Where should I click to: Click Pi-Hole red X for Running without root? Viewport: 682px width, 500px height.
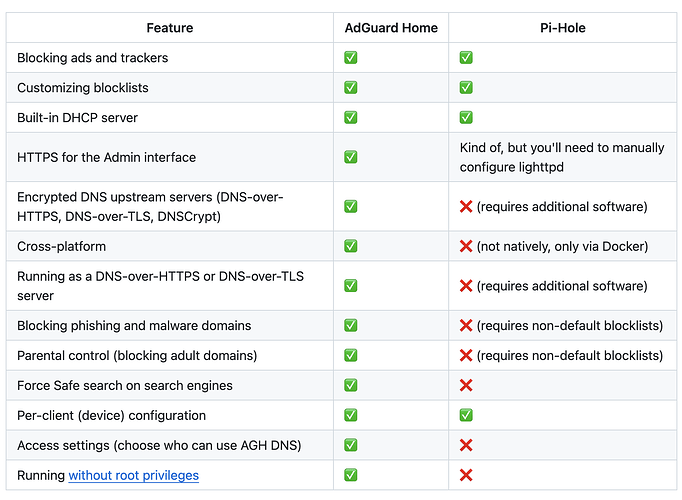(x=466, y=475)
